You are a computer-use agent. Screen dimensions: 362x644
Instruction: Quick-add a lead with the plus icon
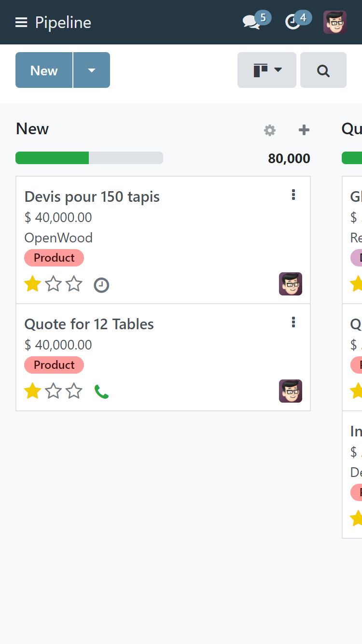click(304, 130)
